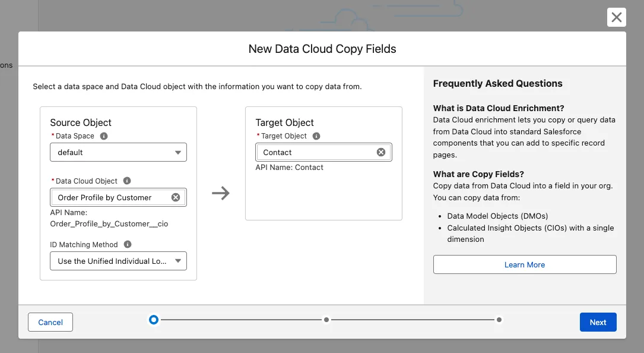Close the New Data Cloud Copy Fields dialog

617,17
